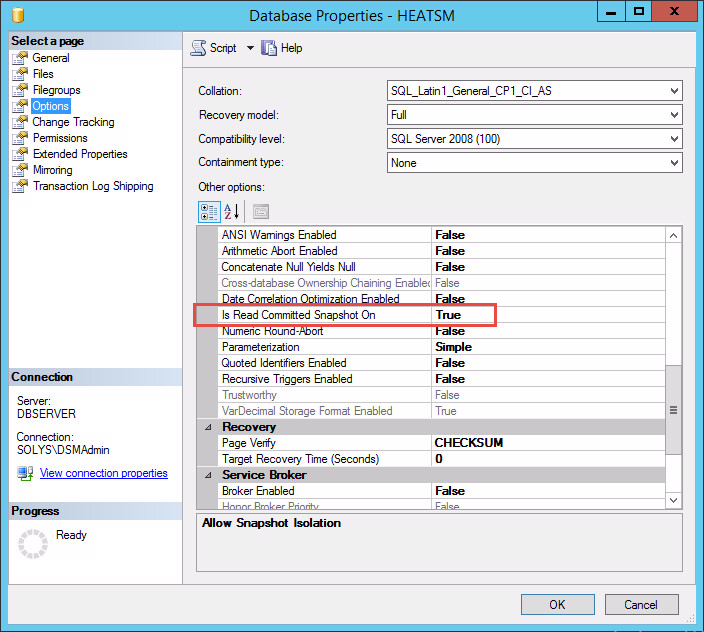The width and height of the screenshot is (704, 632).
Task: Expand the Collation dropdown
Action: tap(673, 91)
